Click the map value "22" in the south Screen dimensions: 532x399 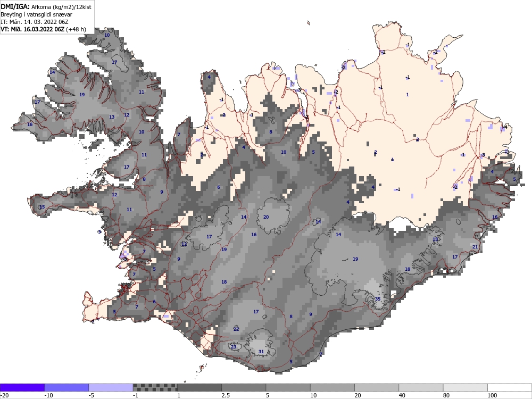tap(236, 329)
